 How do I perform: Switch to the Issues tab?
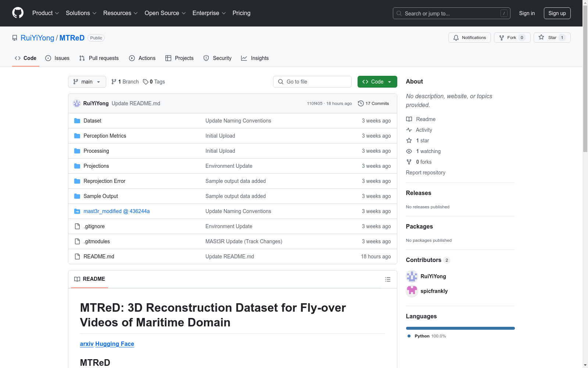pyautogui.click(x=57, y=58)
